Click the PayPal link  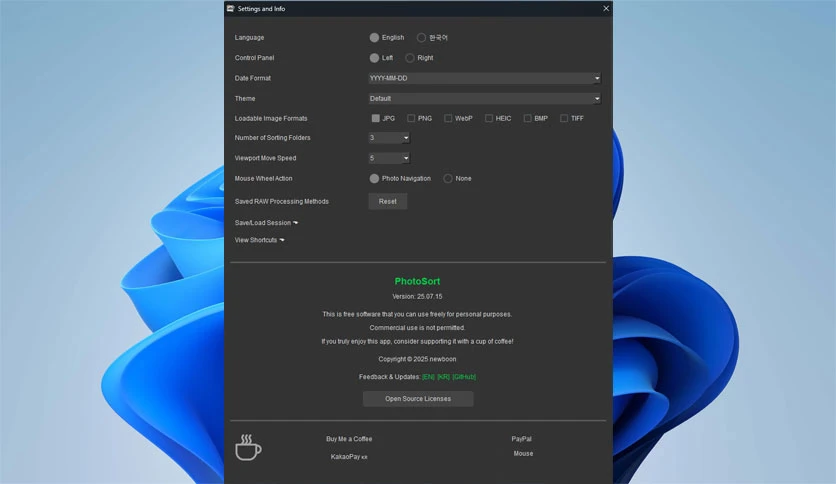click(521, 439)
